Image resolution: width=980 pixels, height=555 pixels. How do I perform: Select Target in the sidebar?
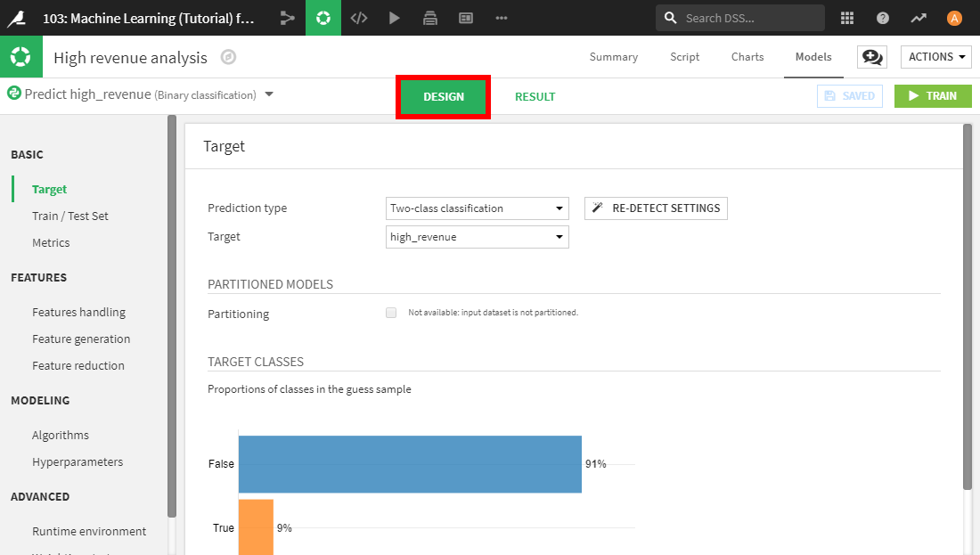49,190
